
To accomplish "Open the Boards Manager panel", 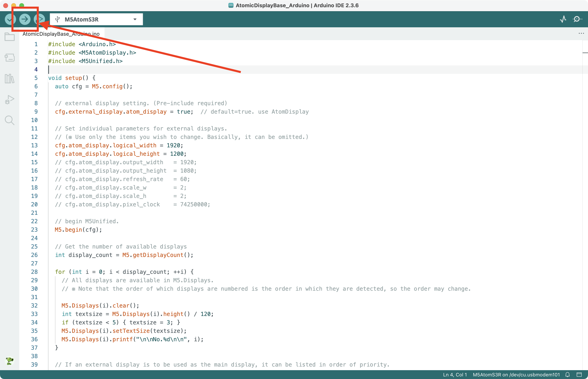I will 10,58.
